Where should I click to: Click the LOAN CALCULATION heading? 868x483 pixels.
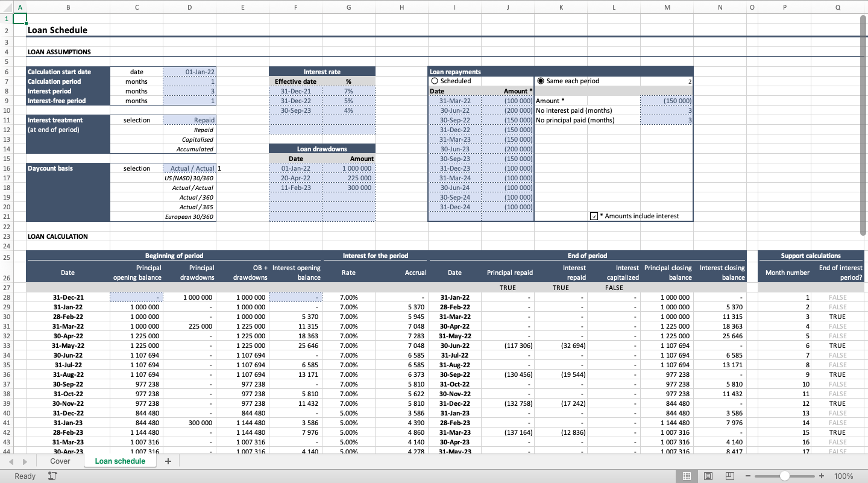58,236
